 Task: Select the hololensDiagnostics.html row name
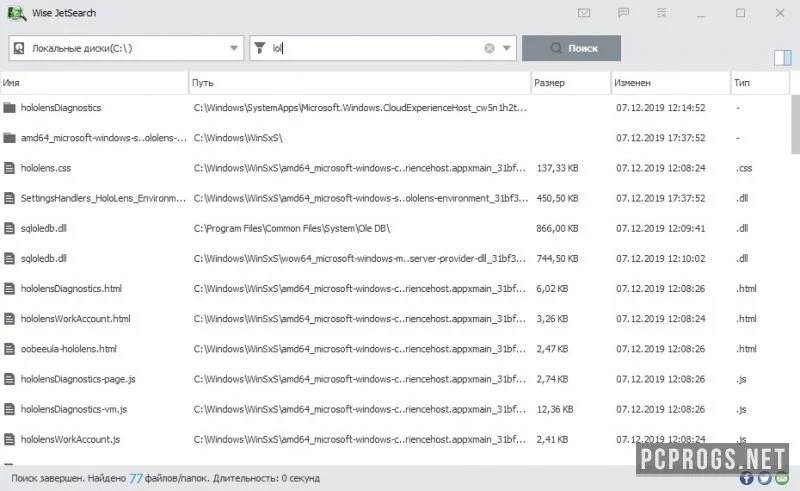[71, 288]
